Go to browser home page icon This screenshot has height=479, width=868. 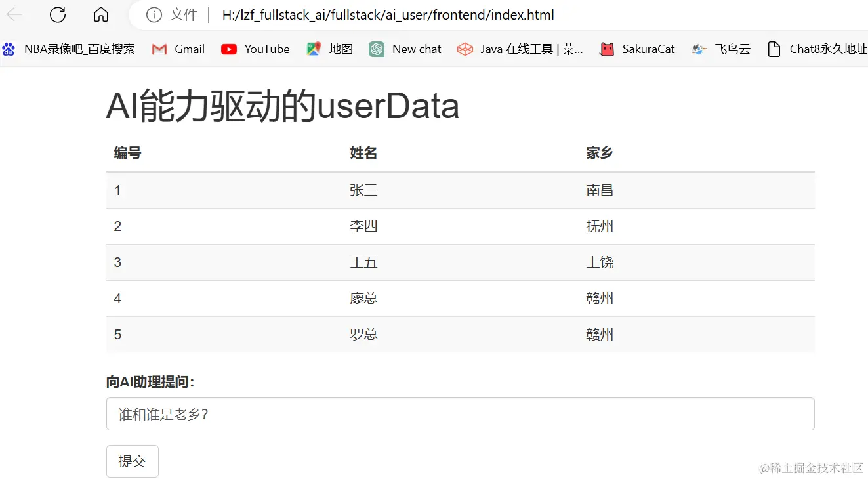101,14
